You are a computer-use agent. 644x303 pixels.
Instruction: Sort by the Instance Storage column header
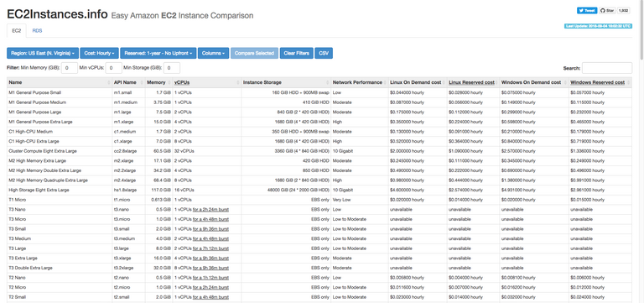click(x=286, y=82)
